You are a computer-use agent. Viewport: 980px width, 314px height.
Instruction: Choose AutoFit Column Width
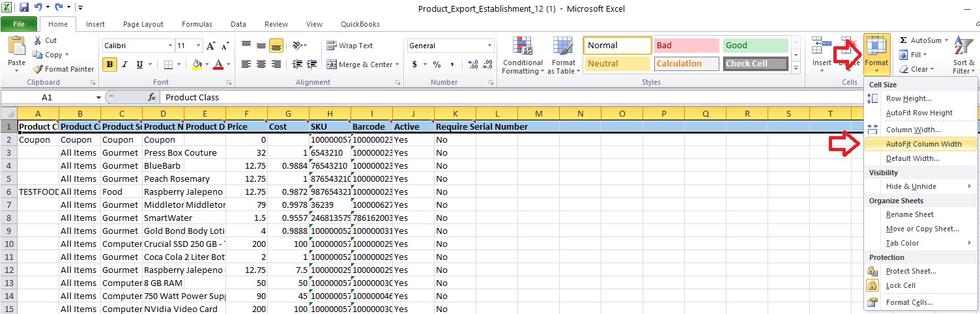[921, 144]
